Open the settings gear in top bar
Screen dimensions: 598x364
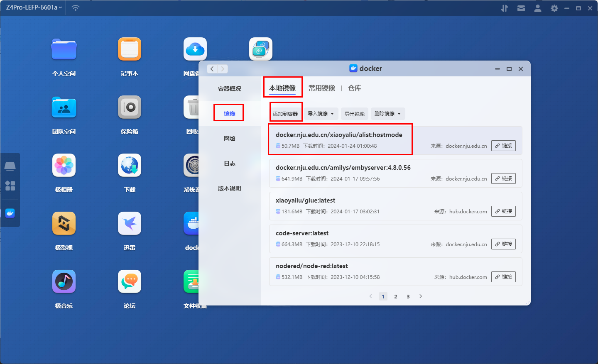click(554, 8)
